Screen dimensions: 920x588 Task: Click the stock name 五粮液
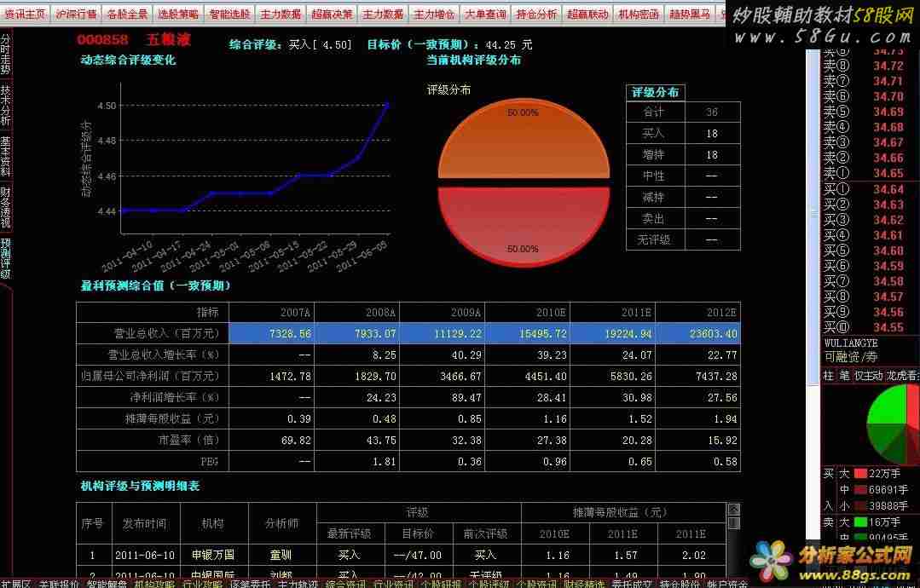(x=168, y=40)
